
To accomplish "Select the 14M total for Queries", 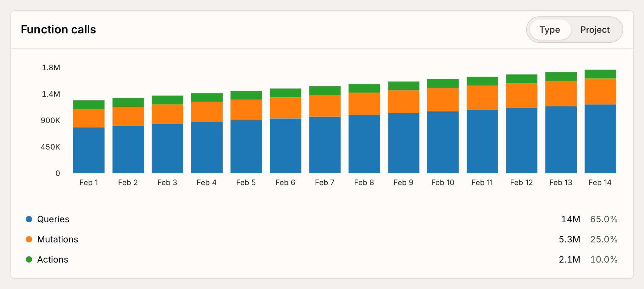I will pyautogui.click(x=570, y=219).
